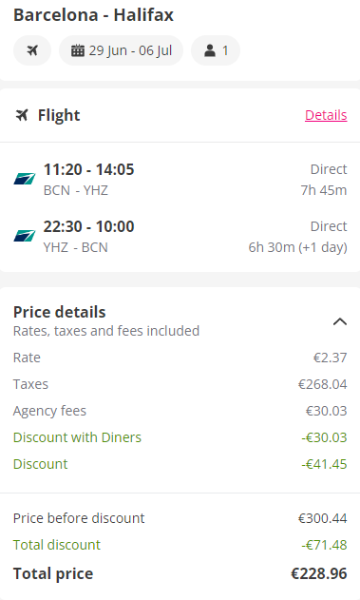Click the calendar icon beside travel dates
Viewport: 360px width, 600px height.
coord(78,50)
